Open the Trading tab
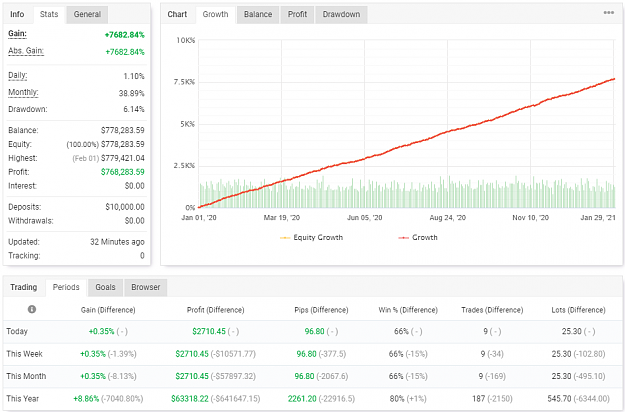 coord(24,287)
